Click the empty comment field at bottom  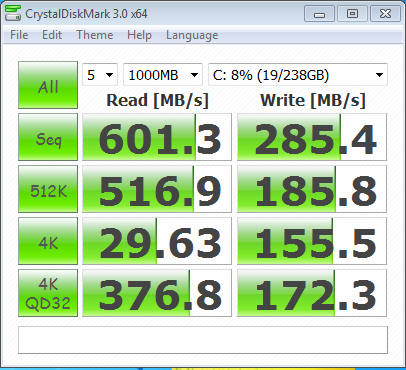coord(203,340)
